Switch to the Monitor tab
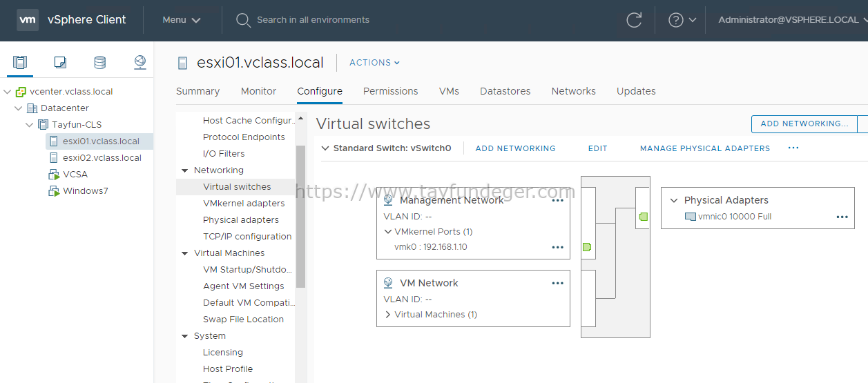 click(x=258, y=91)
